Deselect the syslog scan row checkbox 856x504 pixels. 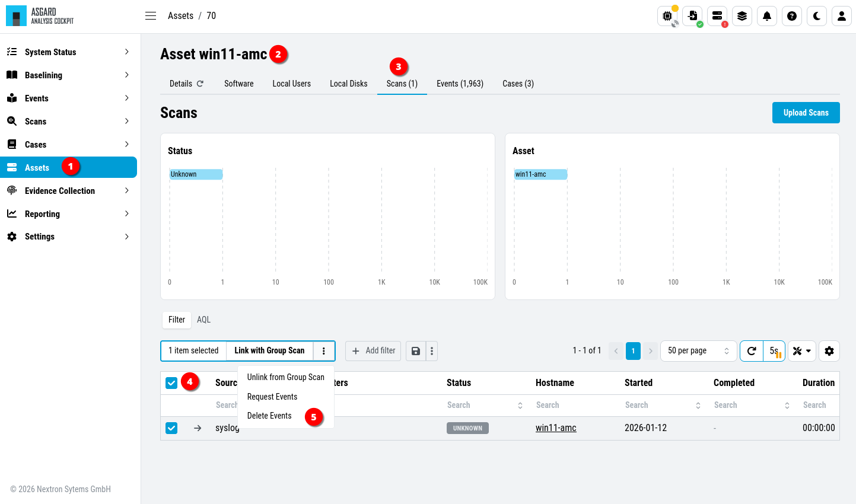pos(171,428)
